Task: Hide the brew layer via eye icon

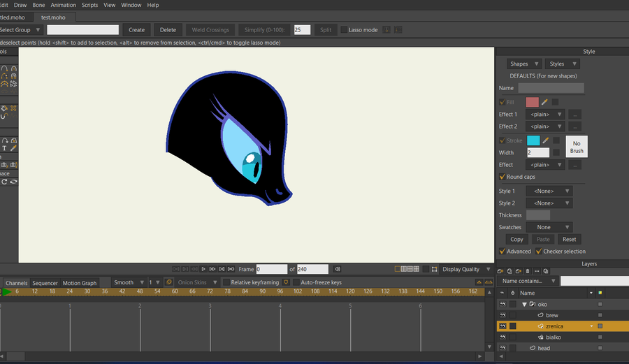Action: point(503,315)
